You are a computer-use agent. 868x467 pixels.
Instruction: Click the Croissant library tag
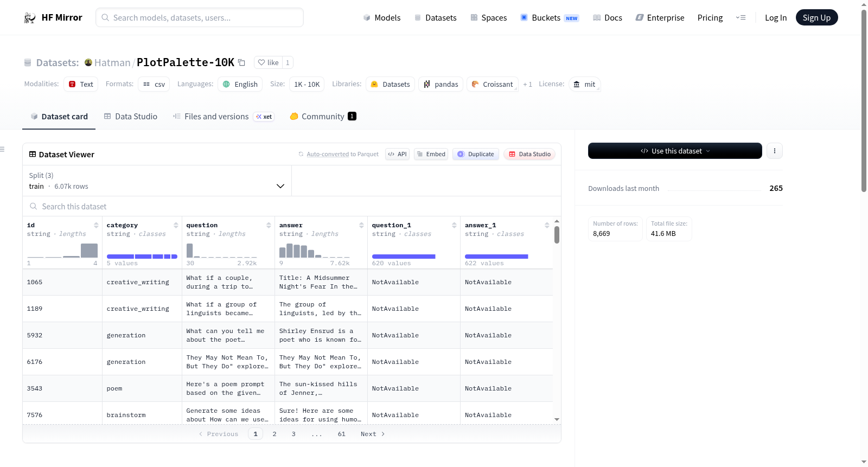492,84
